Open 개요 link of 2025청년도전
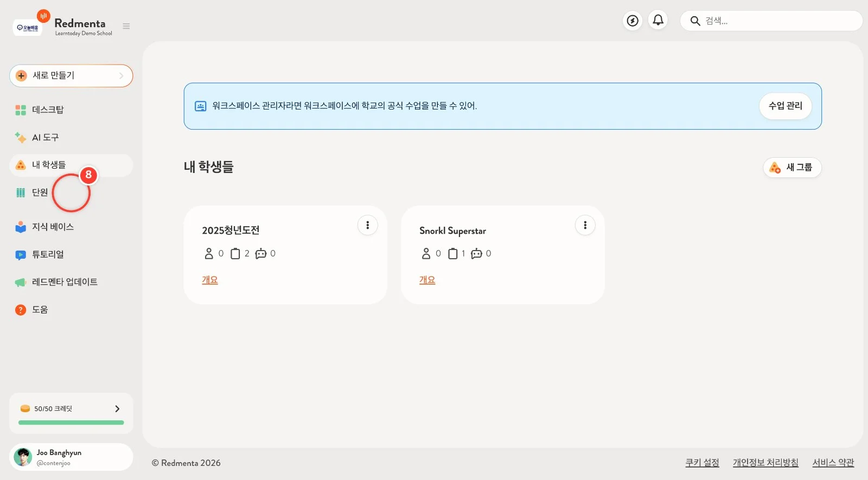 (210, 280)
